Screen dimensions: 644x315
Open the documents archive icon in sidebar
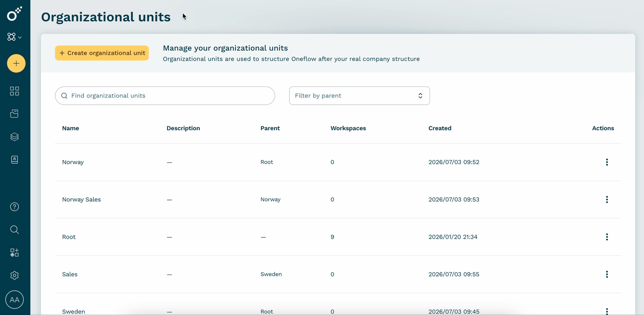(15, 114)
